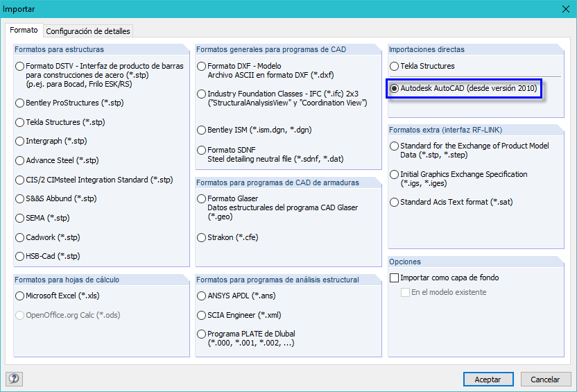The height and width of the screenshot is (392, 577).
Task: Switch to Configuración de detalles tab
Action: [88, 31]
